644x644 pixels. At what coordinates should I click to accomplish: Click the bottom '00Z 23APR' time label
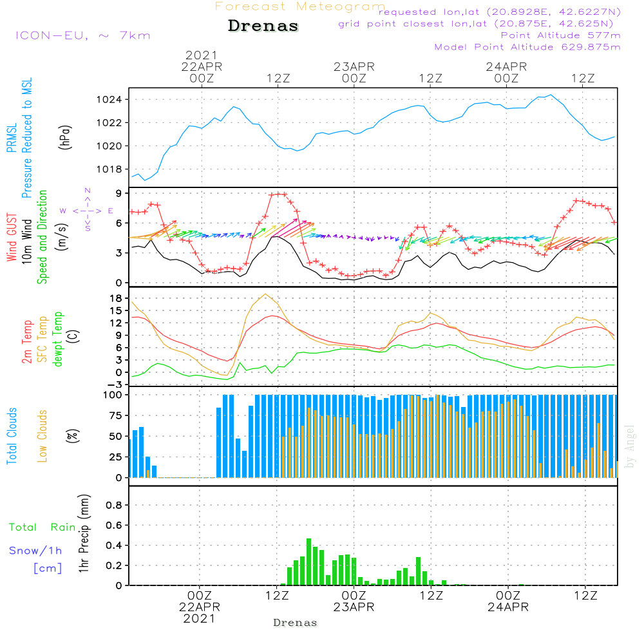click(354, 601)
